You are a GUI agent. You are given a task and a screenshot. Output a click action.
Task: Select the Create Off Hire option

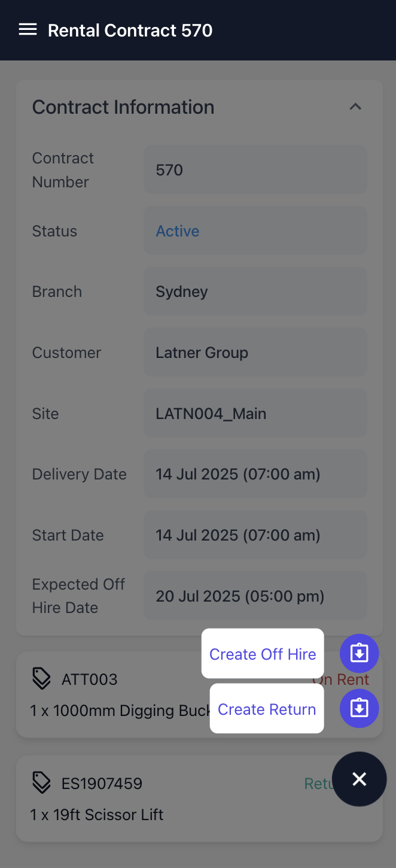click(263, 654)
